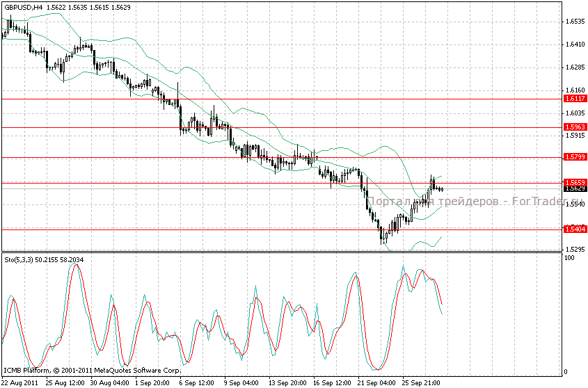
Task: Click the 1.6535 price scale value
Action: (575, 22)
